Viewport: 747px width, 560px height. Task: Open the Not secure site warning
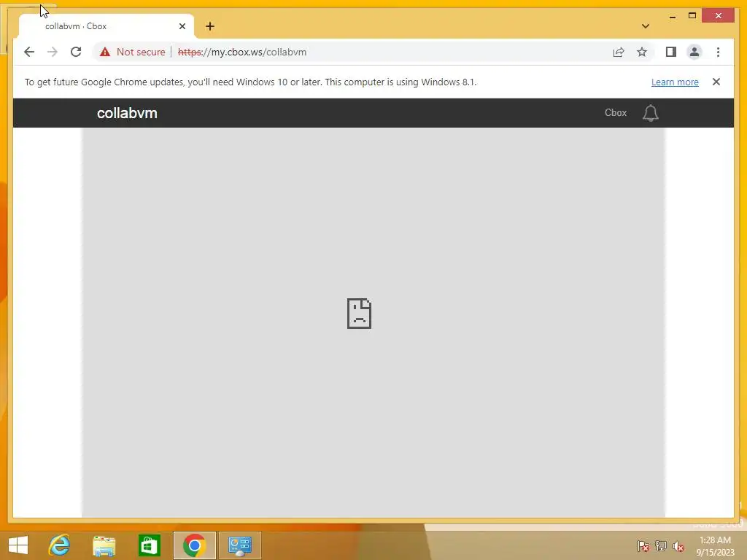pyautogui.click(x=133, y=52)
